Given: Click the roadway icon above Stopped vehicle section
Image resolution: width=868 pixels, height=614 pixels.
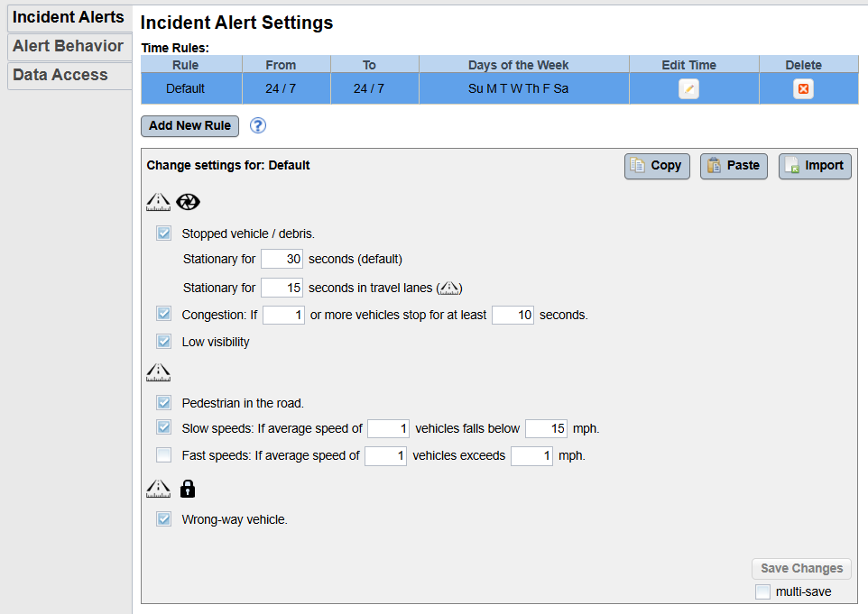Looking at the screenshot, I should click(x=158, y=202).
